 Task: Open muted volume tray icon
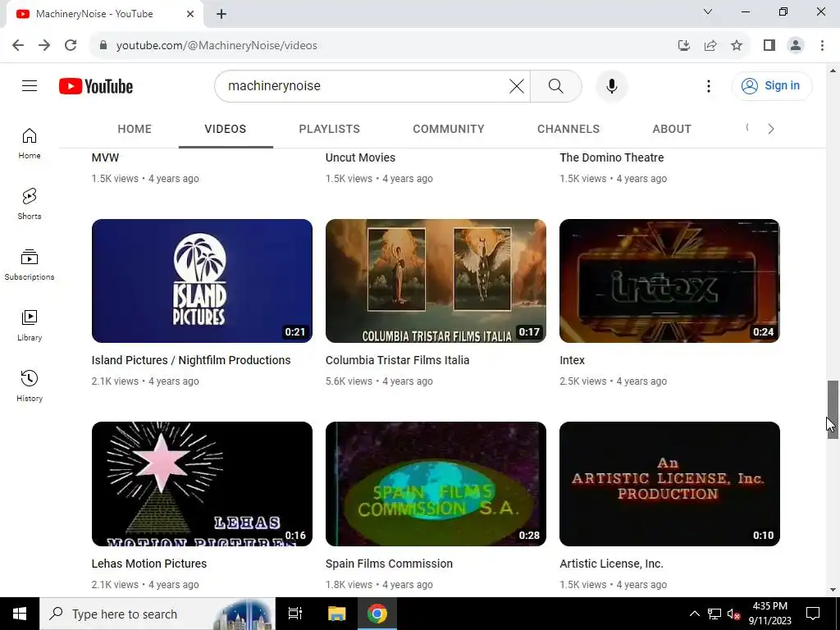734,614
